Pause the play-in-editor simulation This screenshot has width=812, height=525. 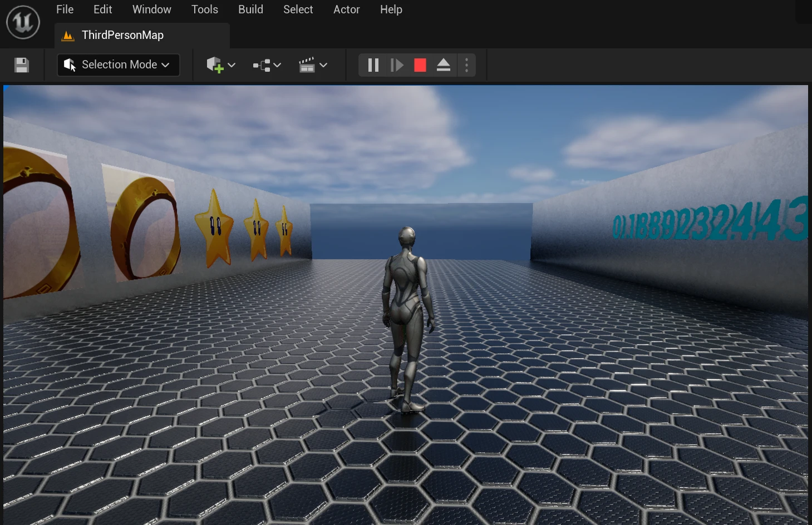(373, 65)
